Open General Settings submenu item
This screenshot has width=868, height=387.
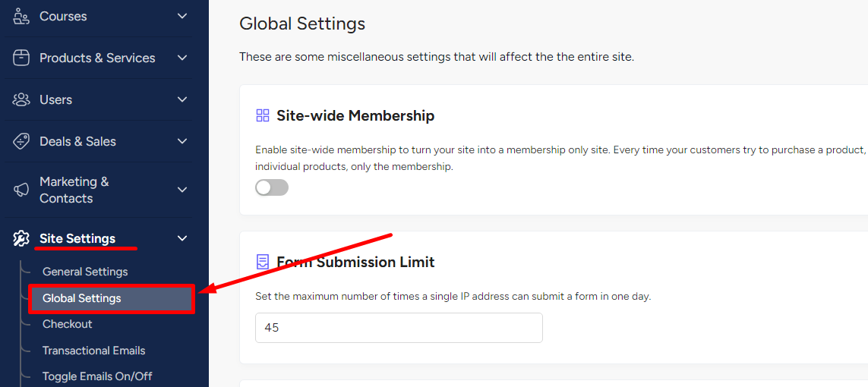pos(85,272)
